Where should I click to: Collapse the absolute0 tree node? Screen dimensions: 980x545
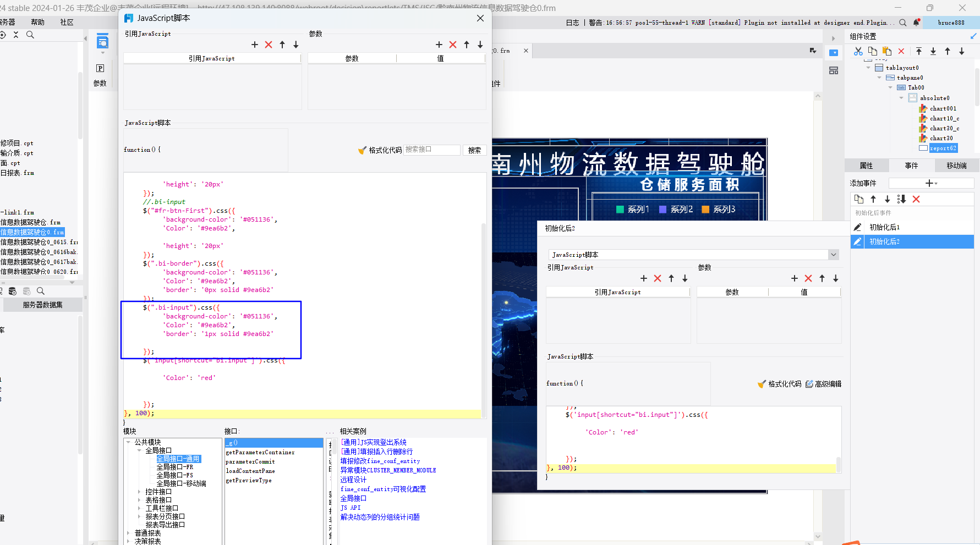pos(901,98)
